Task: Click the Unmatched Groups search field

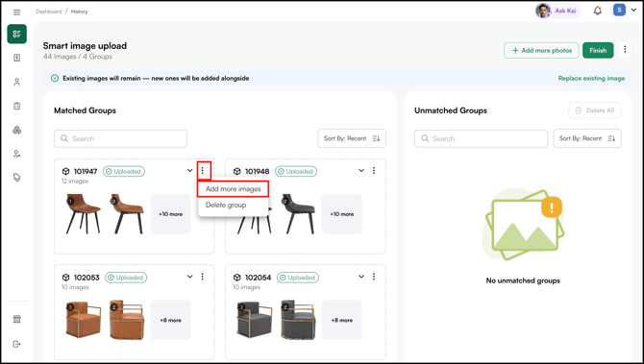Action: click(x=481, y=138)
